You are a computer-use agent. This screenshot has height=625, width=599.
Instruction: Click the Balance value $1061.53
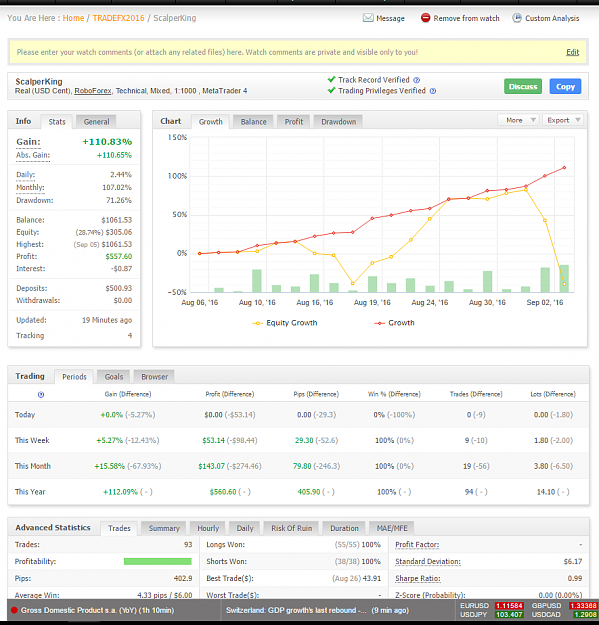point(117,220)
